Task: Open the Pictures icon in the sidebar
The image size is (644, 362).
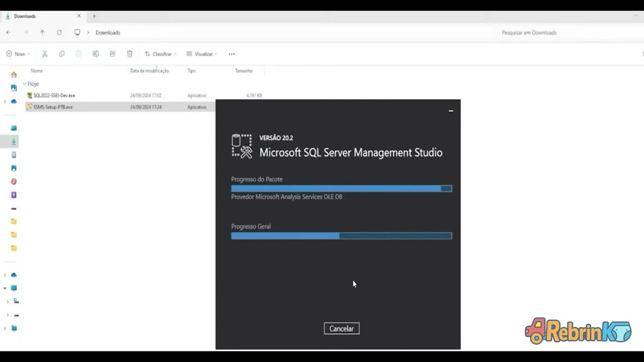Action: pyautogui.click(x=14, y=168)
